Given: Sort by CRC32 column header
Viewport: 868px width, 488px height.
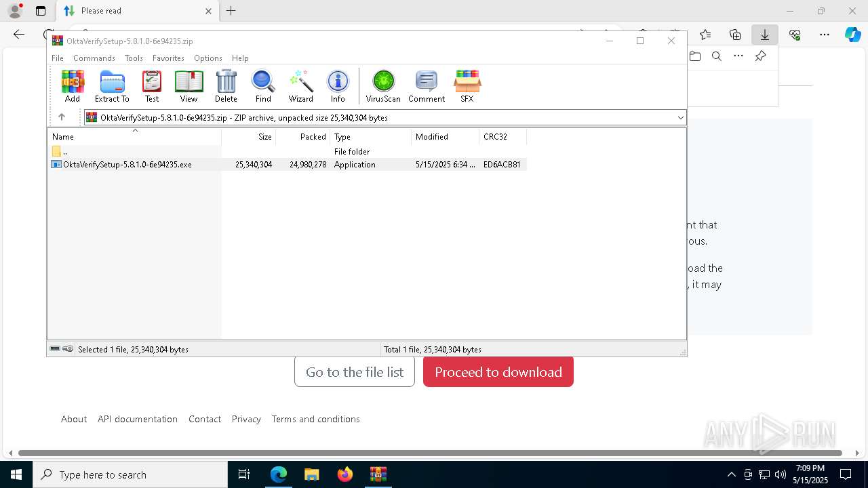Looking at the screenshot, I should pyautogui.click(x=503, y=137).
